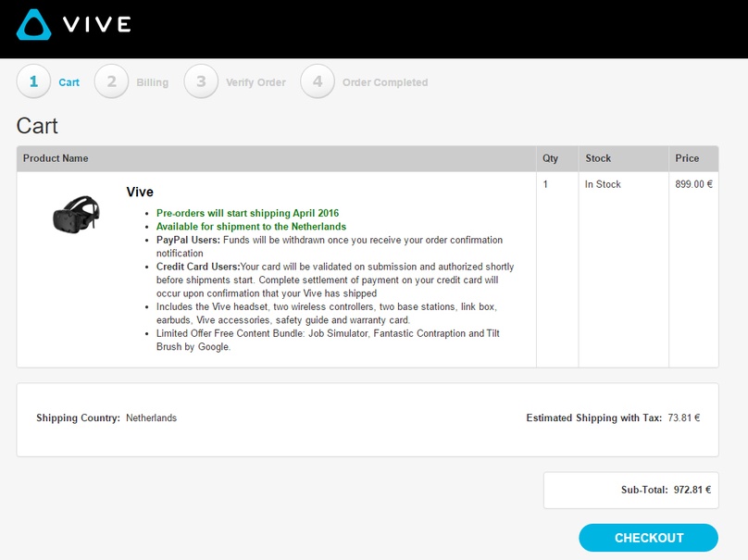Click the Vive product title
The width and height of the screenshot is (748, 560).
(140, 192)
